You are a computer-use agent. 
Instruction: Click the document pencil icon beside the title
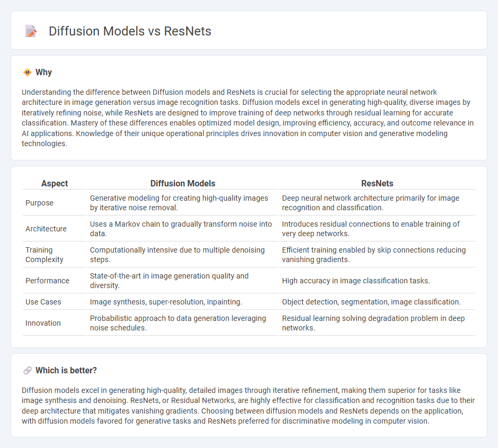[x=31, y=31]
